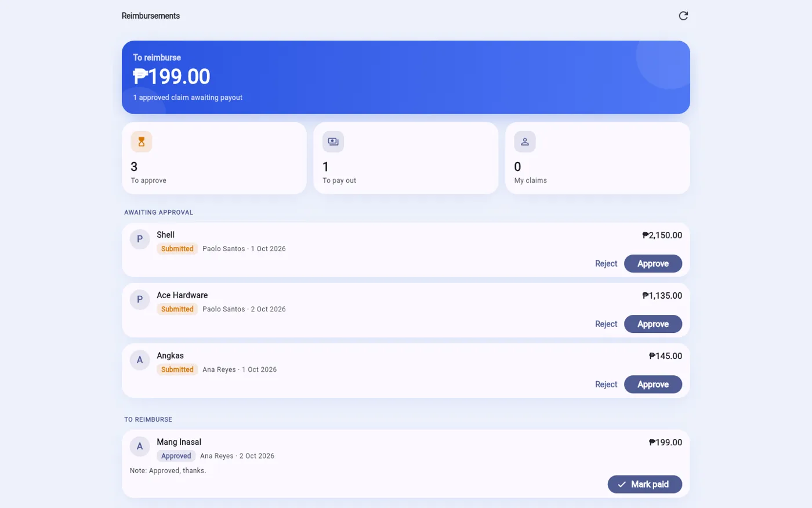Click 'Paolo Santos · 1 Oct 2026' text

pyautogui.click(x=244, y=249)
